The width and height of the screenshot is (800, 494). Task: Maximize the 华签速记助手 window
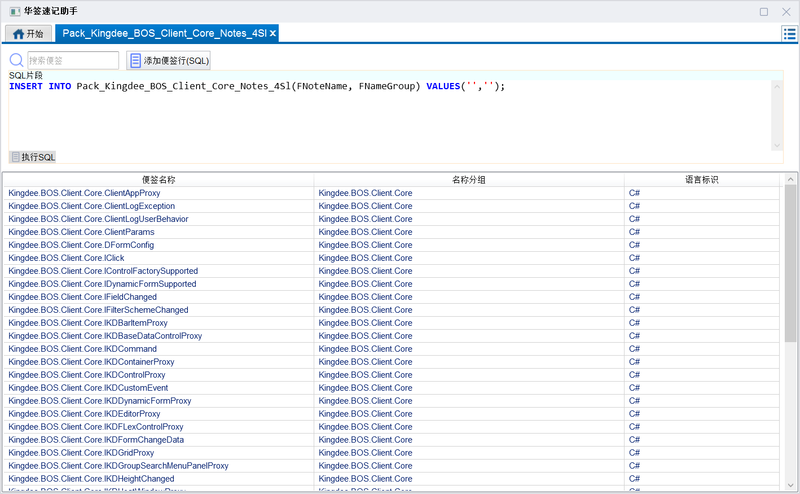764,12
